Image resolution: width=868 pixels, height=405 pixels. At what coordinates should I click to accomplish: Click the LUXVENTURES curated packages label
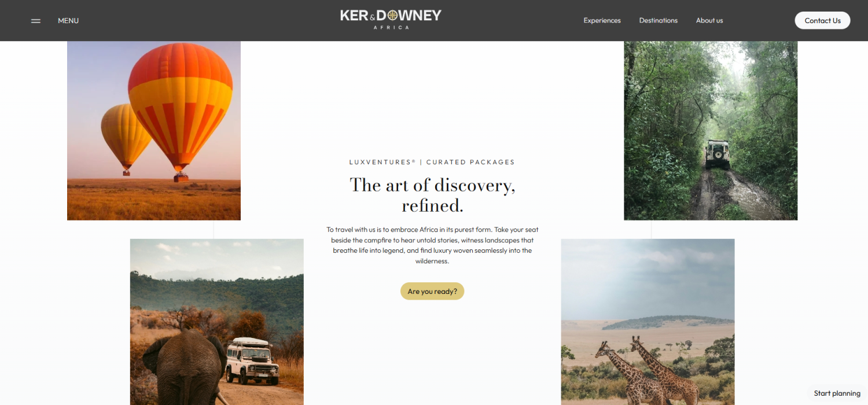432,162
